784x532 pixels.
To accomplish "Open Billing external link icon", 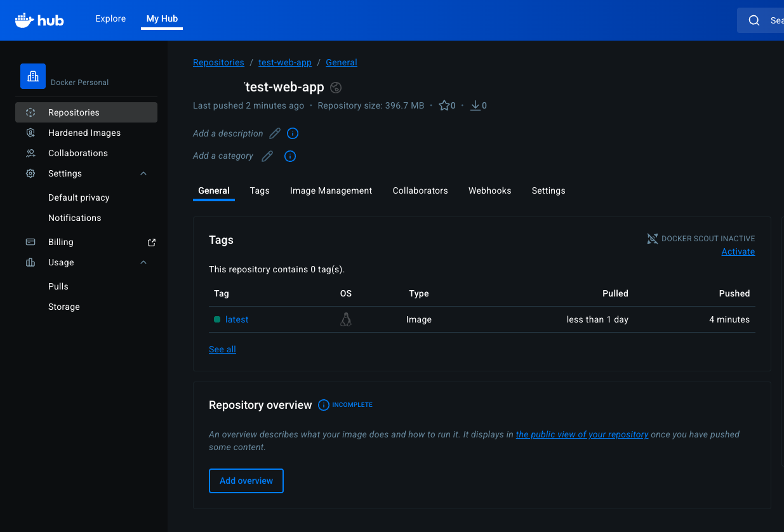I will pyautogui.click(x=152, y=242).
